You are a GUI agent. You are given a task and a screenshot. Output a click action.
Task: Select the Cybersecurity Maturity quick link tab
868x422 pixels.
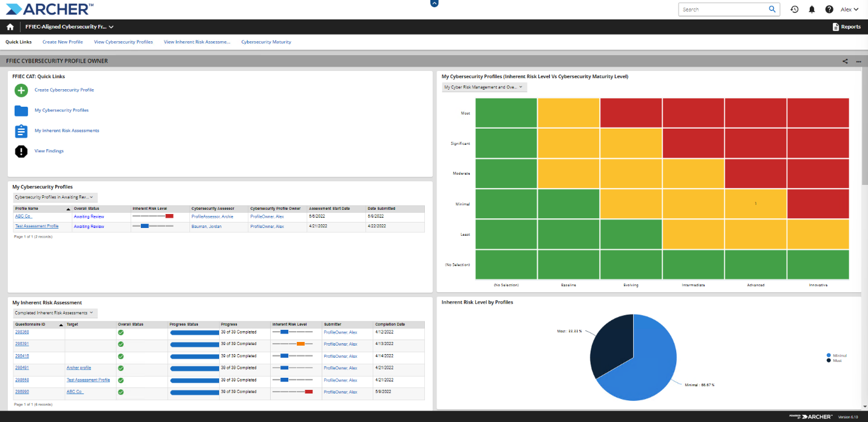click(266, 42)
